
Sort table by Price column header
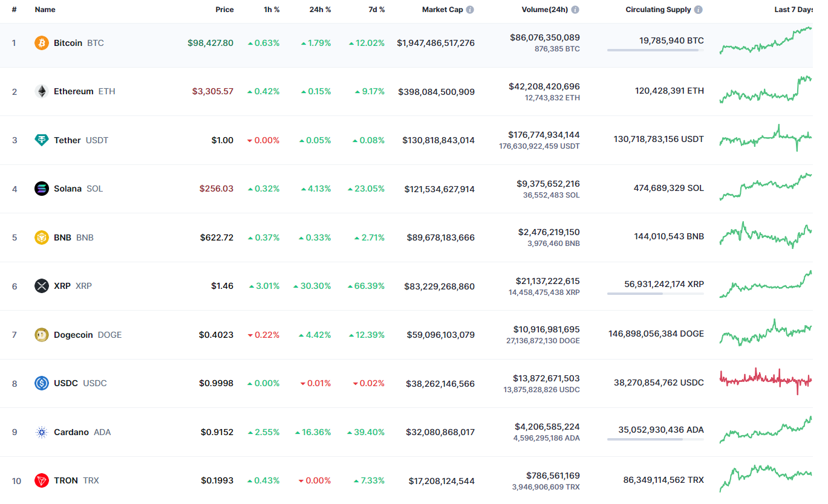click(224, 10)
